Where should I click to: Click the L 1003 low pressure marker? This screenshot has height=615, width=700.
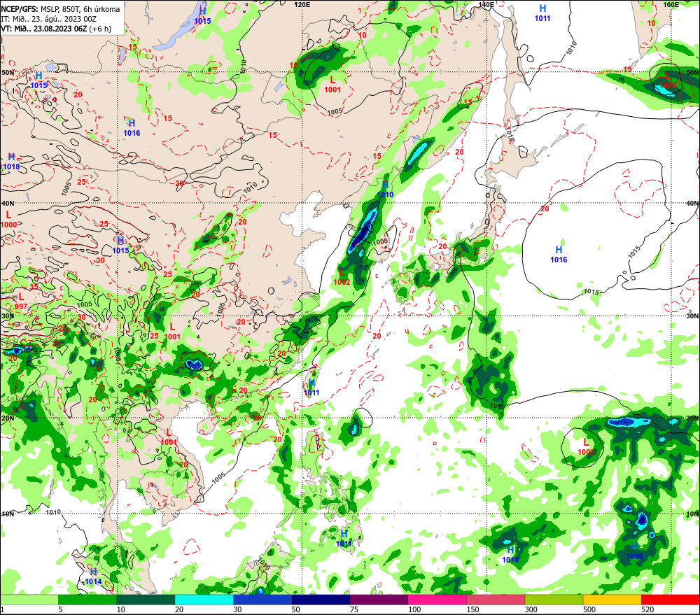point(586,447)
